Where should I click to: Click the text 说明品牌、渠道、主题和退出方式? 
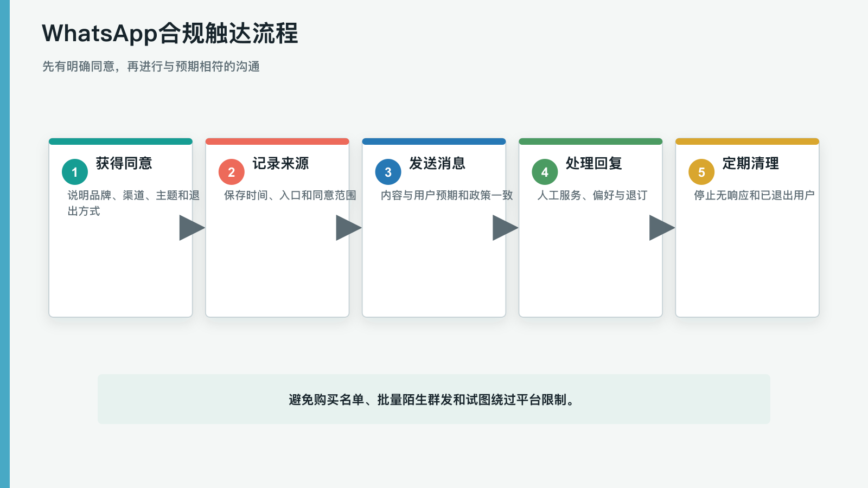[x=133, y=203]
